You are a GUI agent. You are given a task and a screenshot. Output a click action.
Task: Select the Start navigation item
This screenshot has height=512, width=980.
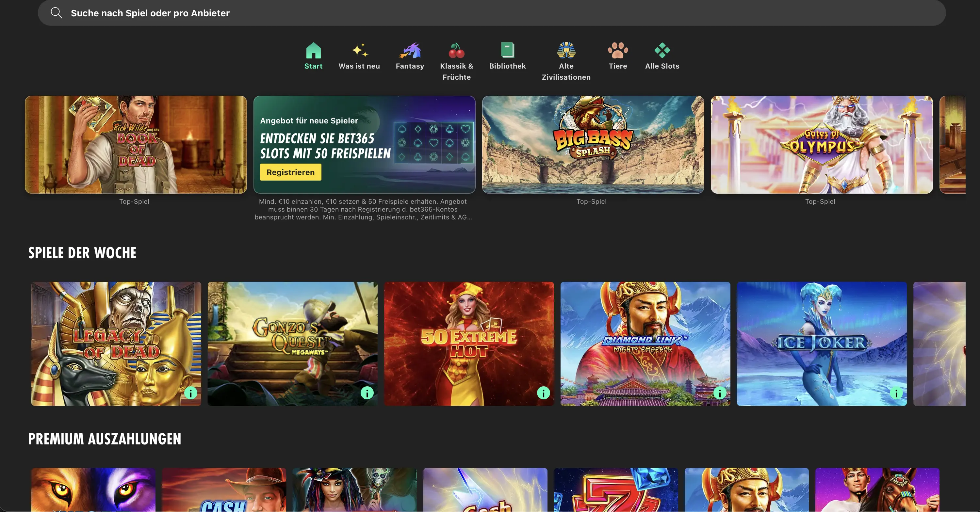pos(313,57)
